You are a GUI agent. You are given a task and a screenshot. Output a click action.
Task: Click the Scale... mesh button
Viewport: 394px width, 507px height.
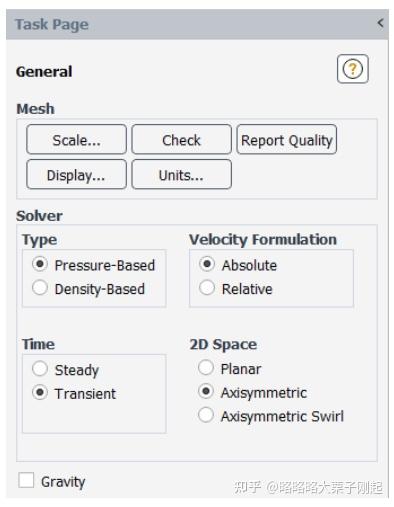point(76,140)
